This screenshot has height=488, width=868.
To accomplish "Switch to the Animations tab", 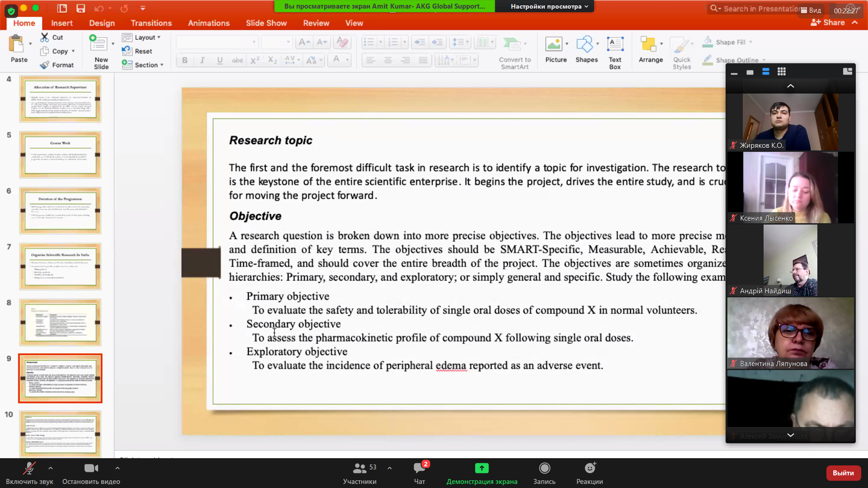I will (208, 23).
